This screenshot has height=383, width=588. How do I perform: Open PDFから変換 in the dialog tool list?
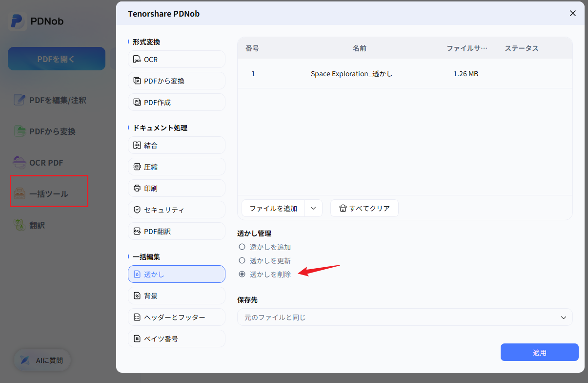click(x=177, y=81)
